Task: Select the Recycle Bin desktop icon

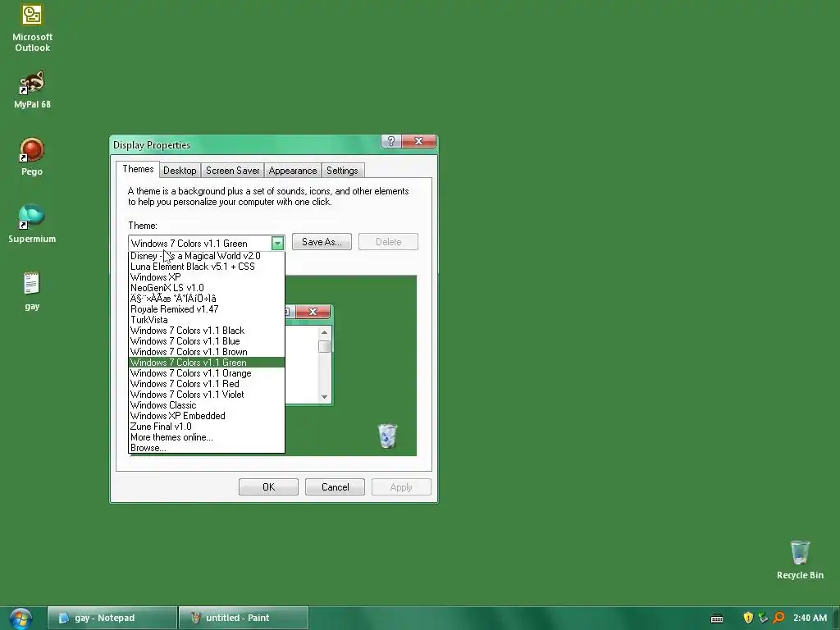Action: (x=800, y=559)
